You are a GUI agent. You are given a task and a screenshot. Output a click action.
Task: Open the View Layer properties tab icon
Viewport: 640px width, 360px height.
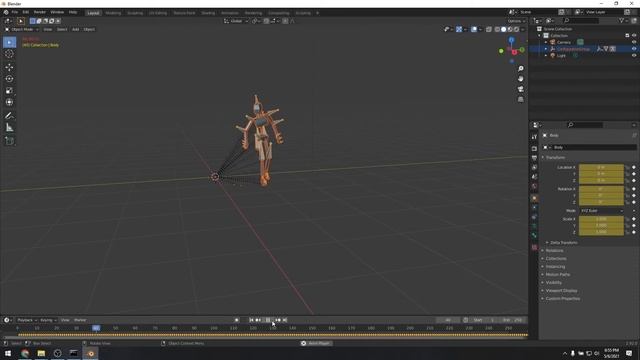point(534,167)
